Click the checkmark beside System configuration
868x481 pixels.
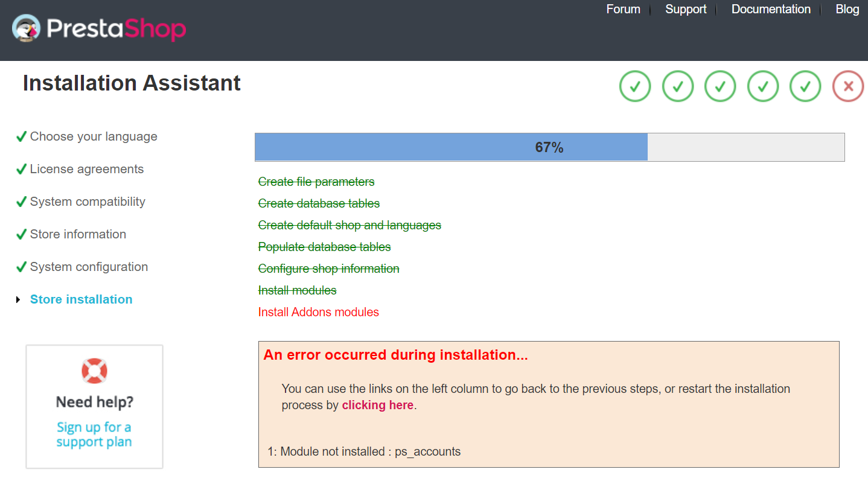(21, 266)
